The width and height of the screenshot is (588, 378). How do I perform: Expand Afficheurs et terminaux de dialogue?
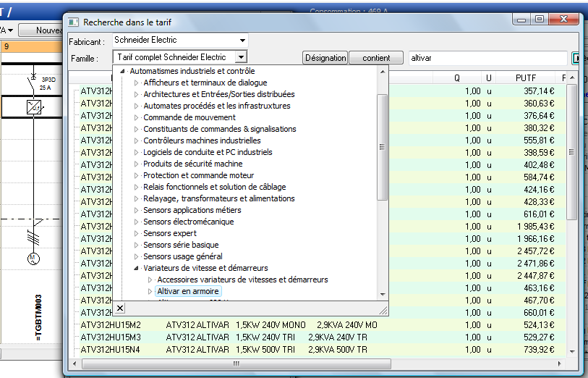point(137,83)
